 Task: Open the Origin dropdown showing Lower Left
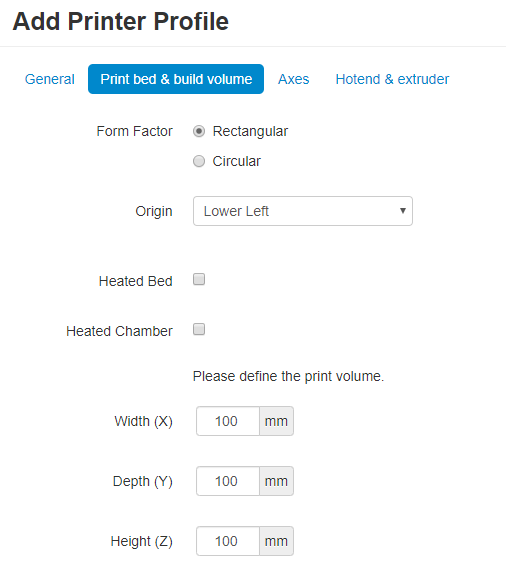[x=303, y=211]
